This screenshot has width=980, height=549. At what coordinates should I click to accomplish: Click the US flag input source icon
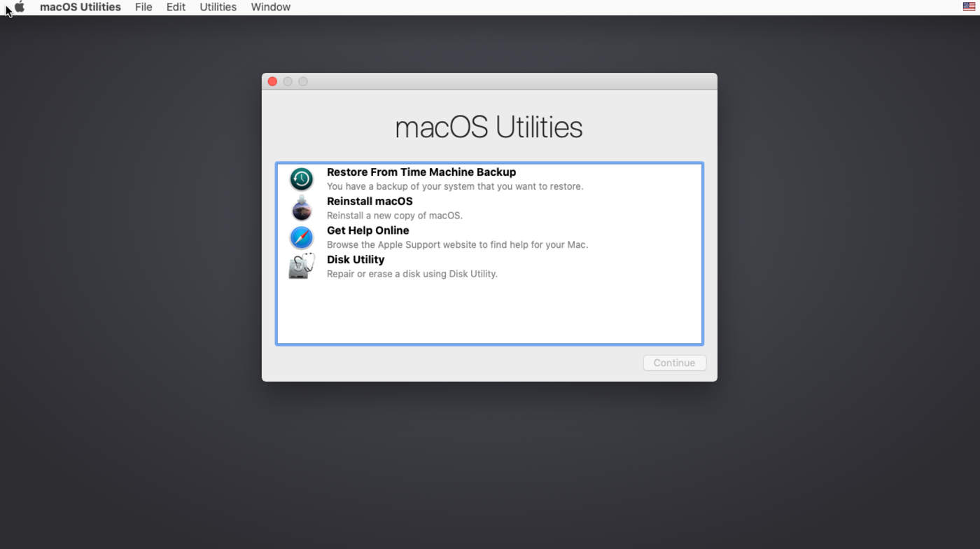pos(968,7)
